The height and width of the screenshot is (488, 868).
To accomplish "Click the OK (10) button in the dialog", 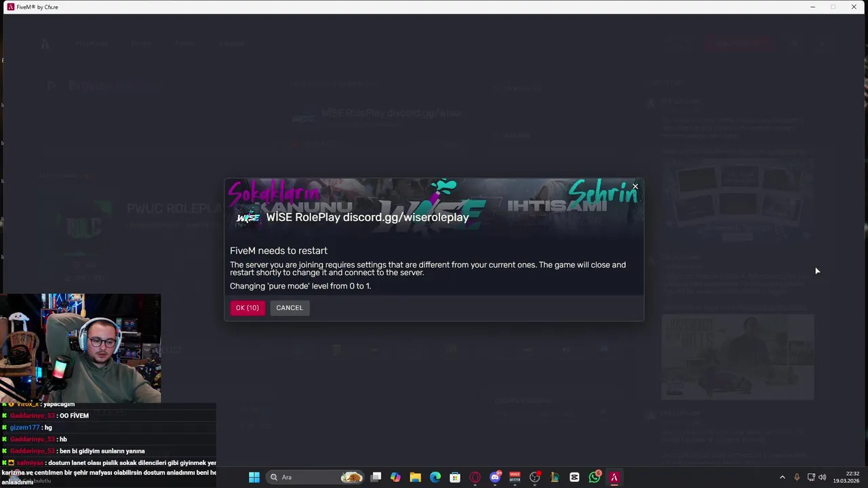I will pyautogui.click(x=248, y=308).
